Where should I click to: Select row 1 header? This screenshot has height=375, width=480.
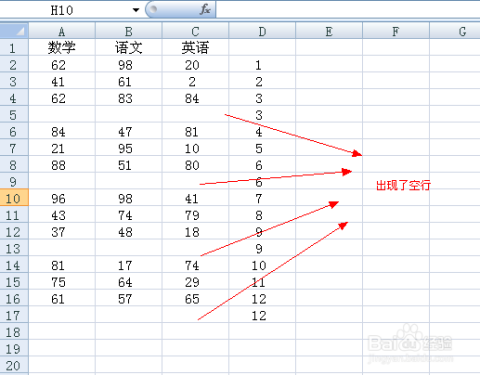[x=14, y=48]
